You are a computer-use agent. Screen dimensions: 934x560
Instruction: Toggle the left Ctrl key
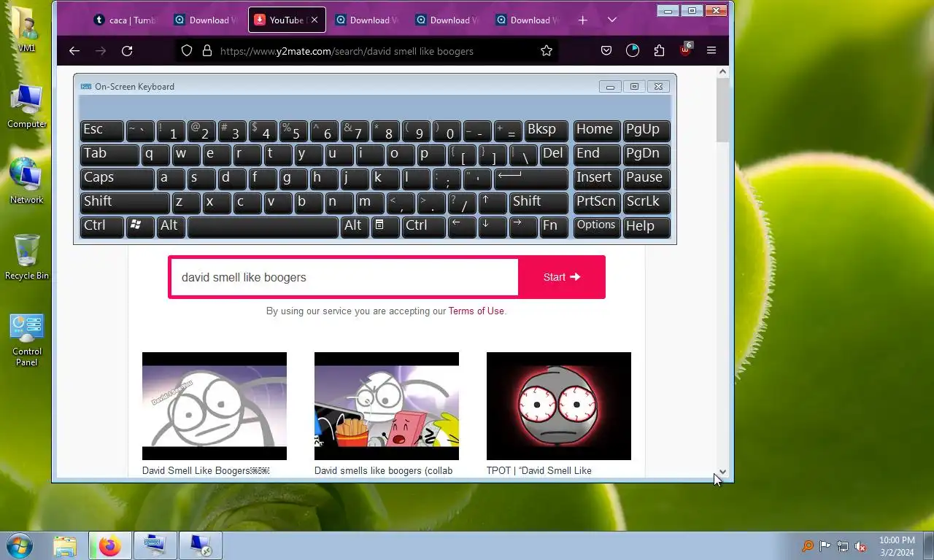click(x=101, y=227)
